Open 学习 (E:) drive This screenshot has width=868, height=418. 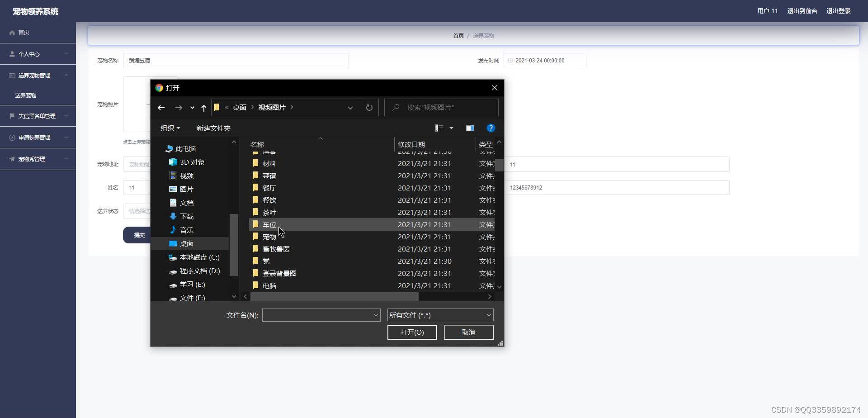pos(187,284)
